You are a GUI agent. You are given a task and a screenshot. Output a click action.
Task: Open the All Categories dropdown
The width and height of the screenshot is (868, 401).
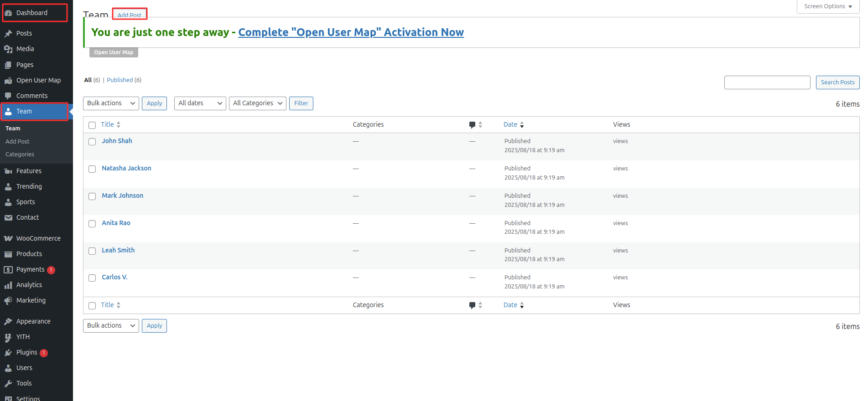tap(257, 103)
